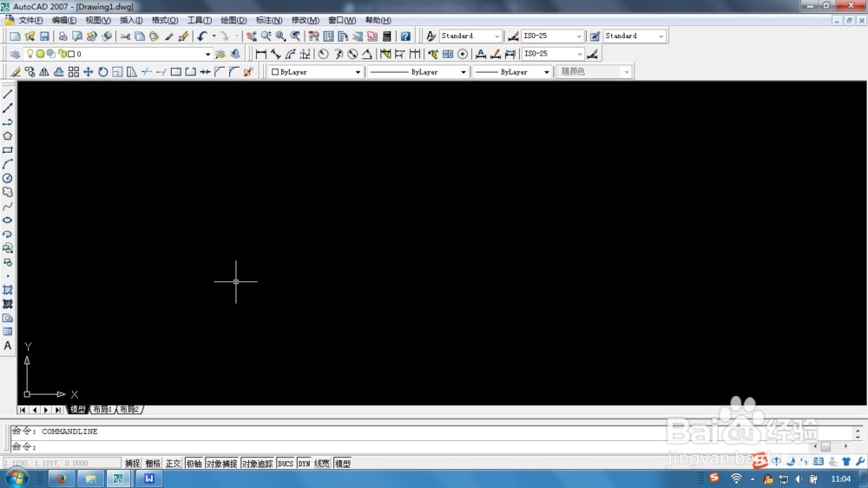Screen dimensions: 868x488
Task: Select the Rectangle drawing tool
Action: tap(8, 150)
